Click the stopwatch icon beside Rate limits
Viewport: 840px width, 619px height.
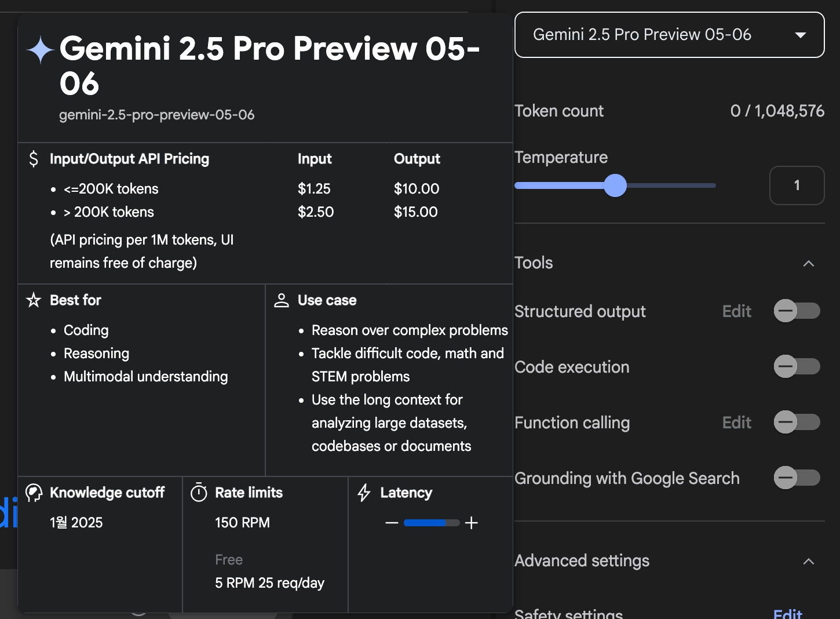pos(199,492)
